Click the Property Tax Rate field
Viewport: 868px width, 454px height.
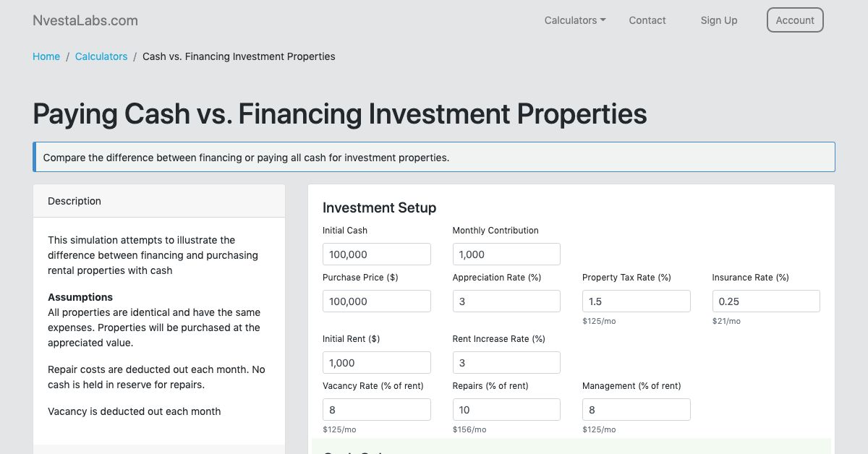(636, 301)
